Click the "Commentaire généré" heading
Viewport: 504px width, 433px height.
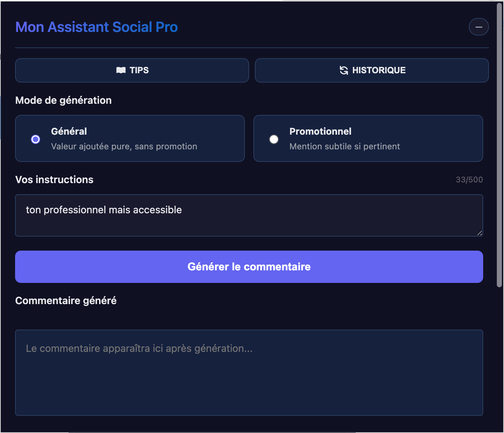tap(66, 301)
